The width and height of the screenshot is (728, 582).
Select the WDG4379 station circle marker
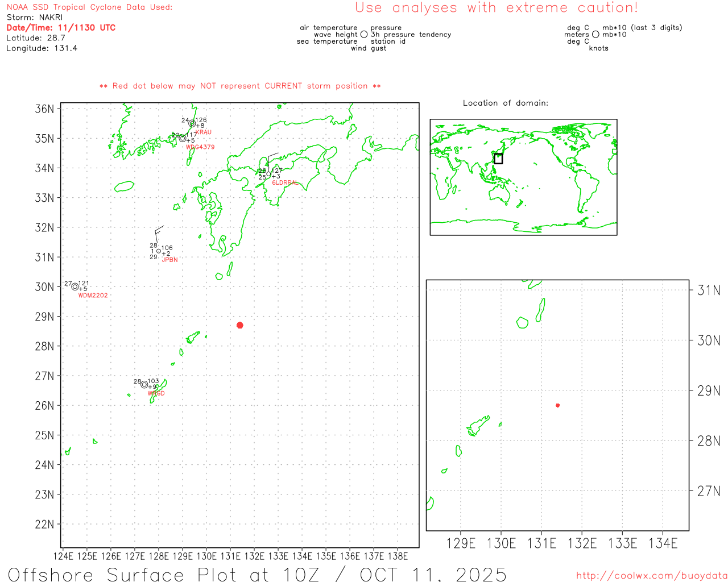[x=183, y=138]
